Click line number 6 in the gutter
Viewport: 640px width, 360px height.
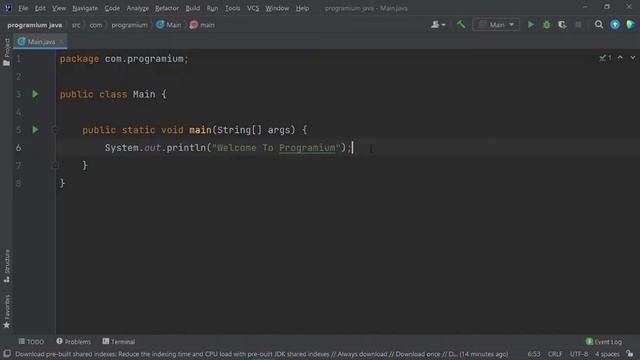coord(18,148)
